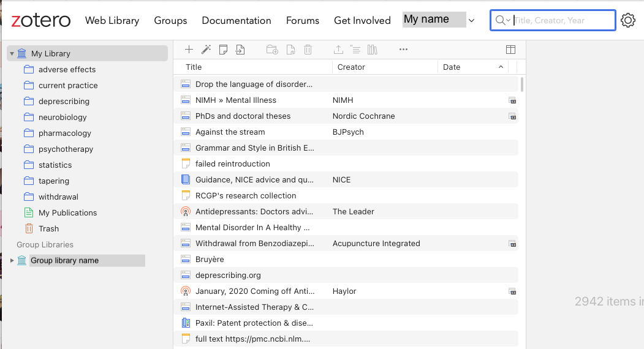The height and width of the screenshot is (349, 644).
Task: Open statistics collection
Action: [55, 165]
